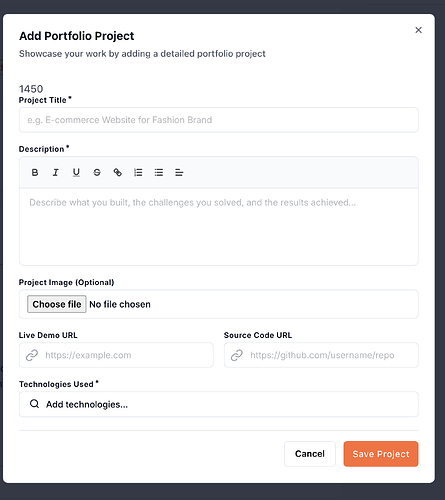The image size is (445, 500).
Task: Click the link icon in Live Demo URL field
Action: (x=32, y=355)
